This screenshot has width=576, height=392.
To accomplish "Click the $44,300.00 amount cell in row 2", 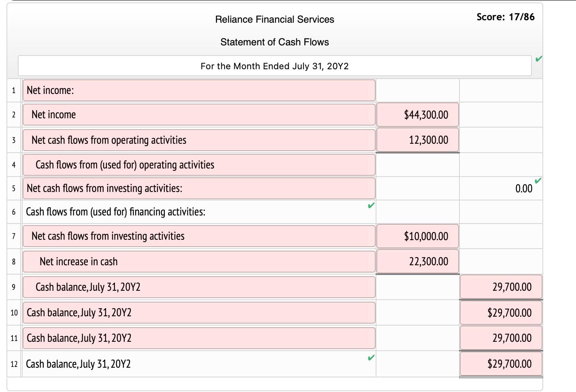I will tap(418, 115).
